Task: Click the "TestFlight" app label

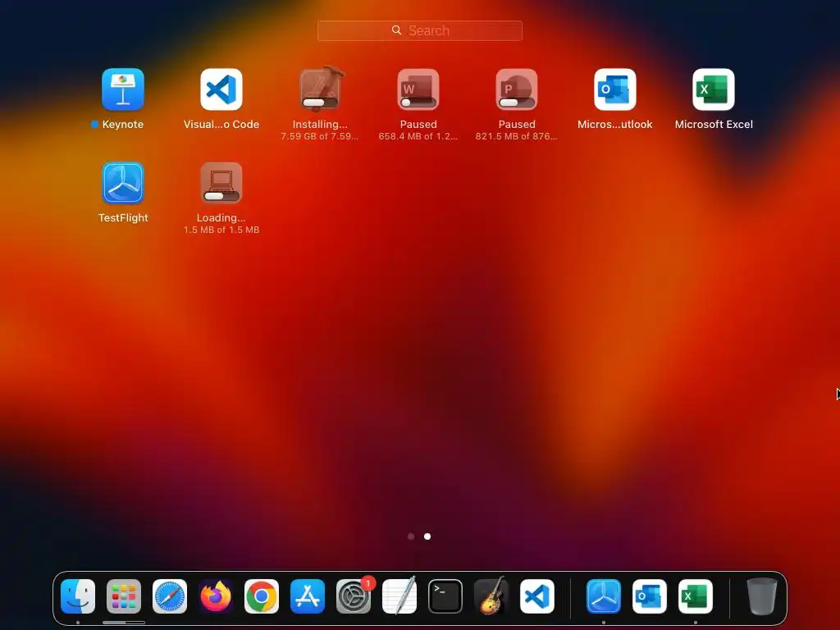Action: pos(123,218)
